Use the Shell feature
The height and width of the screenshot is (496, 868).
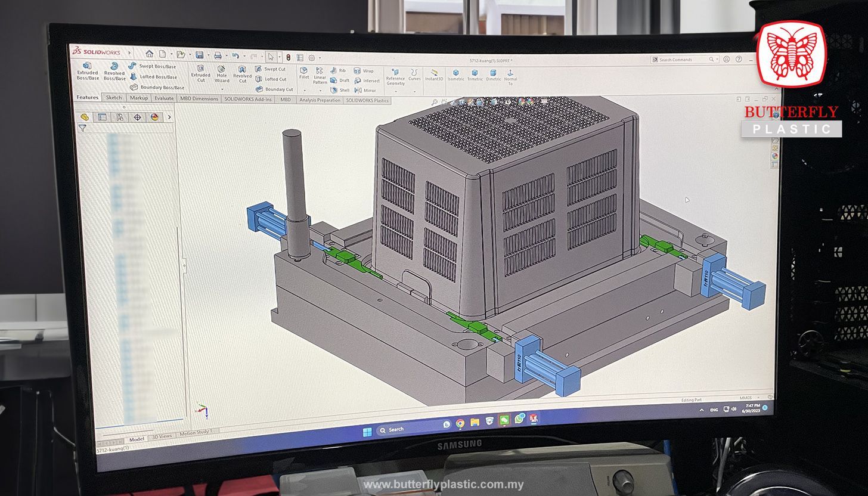340,91
